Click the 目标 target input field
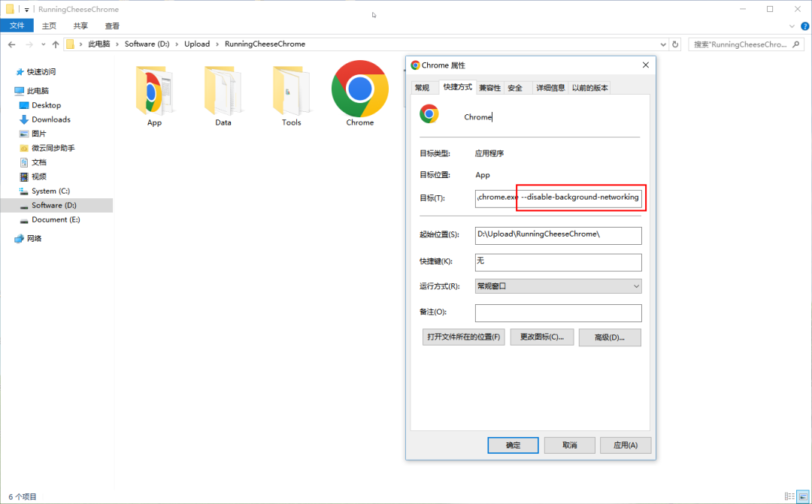Image resolution: width=812 pixels, height=504 pixels. (x=558, y=198)
